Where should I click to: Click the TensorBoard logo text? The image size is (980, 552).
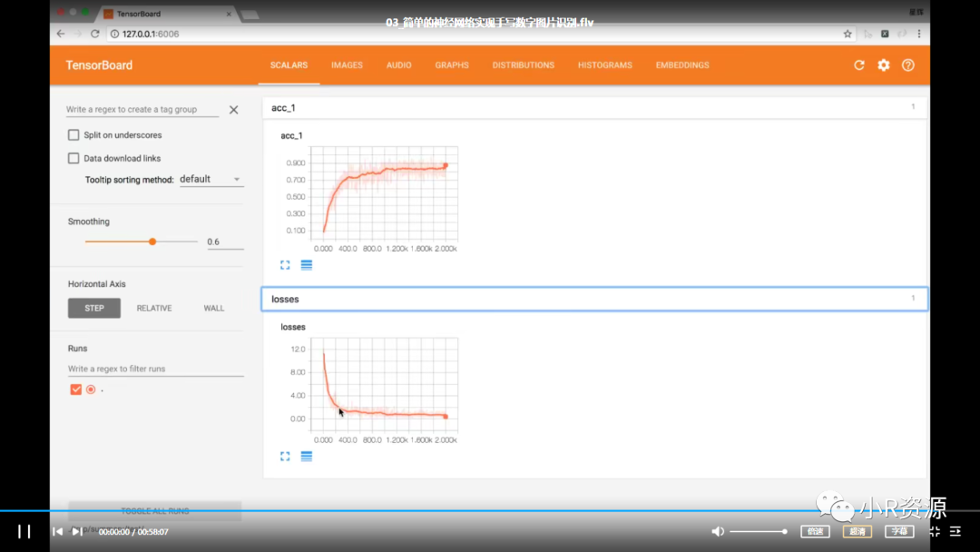coord(99,65)
